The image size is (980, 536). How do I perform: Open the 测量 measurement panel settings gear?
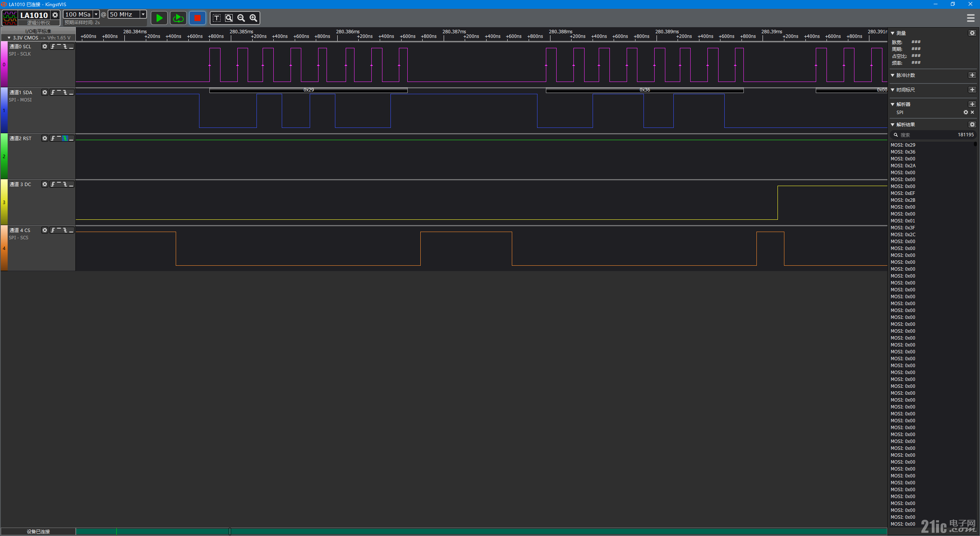click(x=972, y=33)
